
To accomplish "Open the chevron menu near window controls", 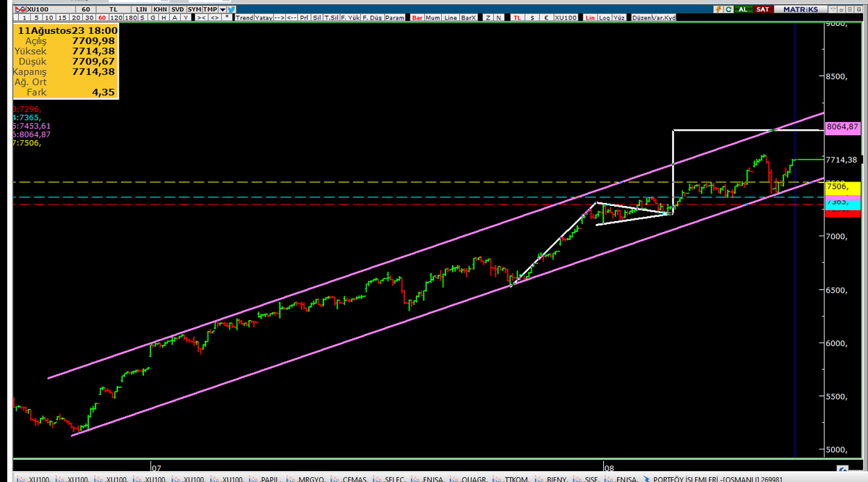I will (x=833, y=9).
